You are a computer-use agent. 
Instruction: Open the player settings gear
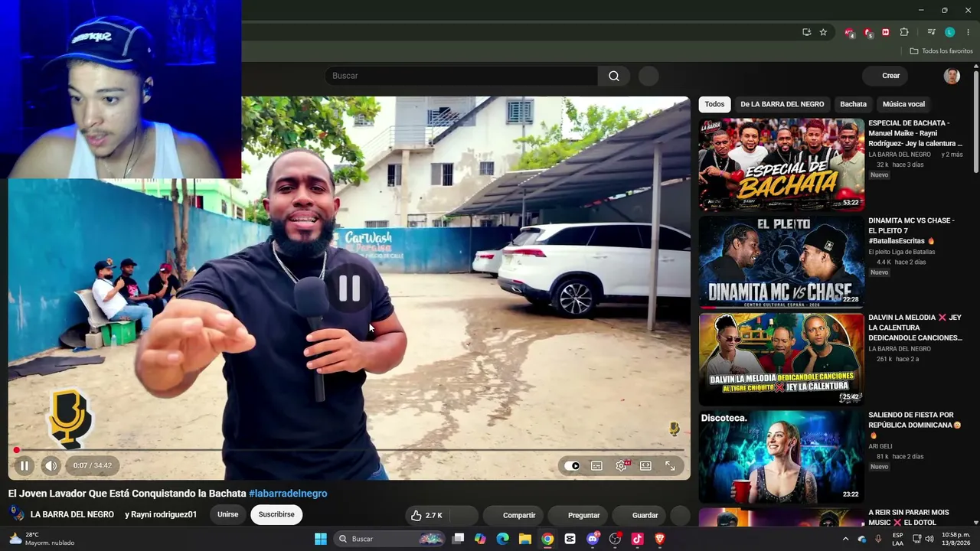pos(621,465)
